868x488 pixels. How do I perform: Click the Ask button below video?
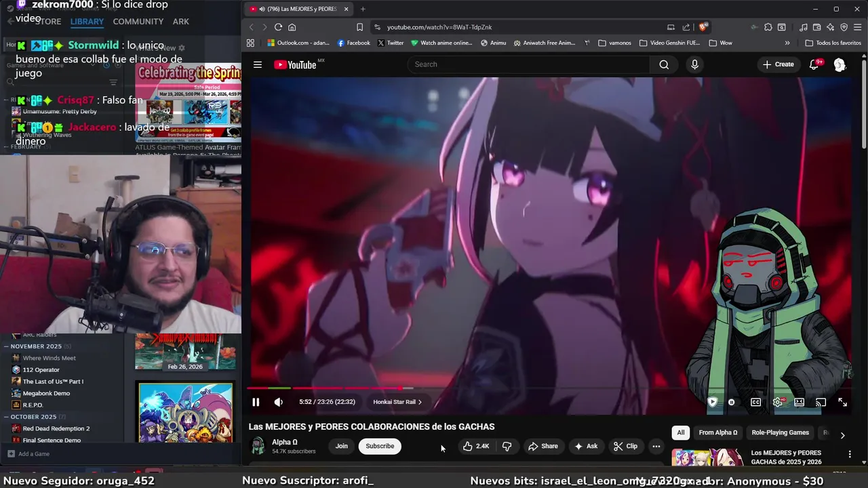(x=586, y=446)
